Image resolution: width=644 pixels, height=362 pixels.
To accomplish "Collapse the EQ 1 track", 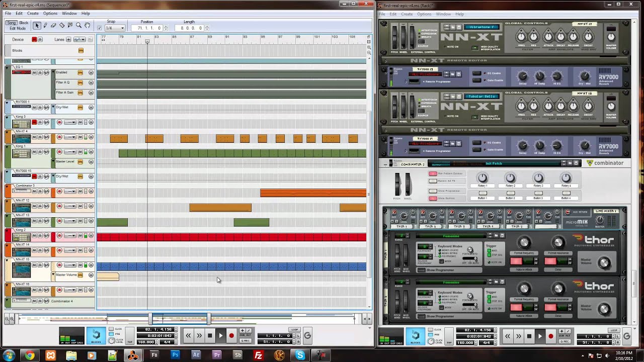I will point(8,67).
